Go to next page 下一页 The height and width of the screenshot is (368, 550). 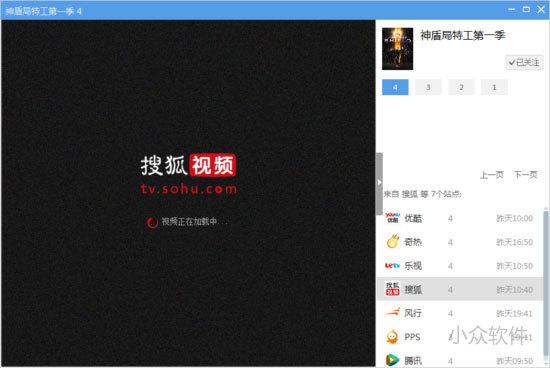click(x=525, y=175)
